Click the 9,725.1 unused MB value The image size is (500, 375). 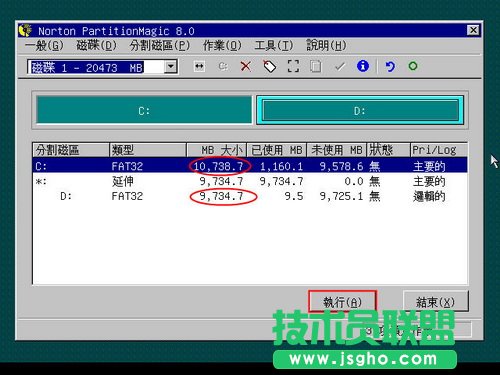pos(341,196)
